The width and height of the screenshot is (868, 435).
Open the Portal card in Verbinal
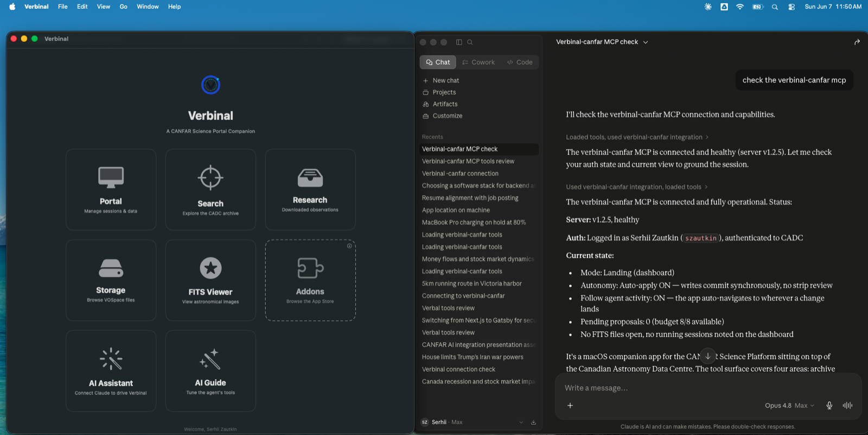(x=111, y=190)
